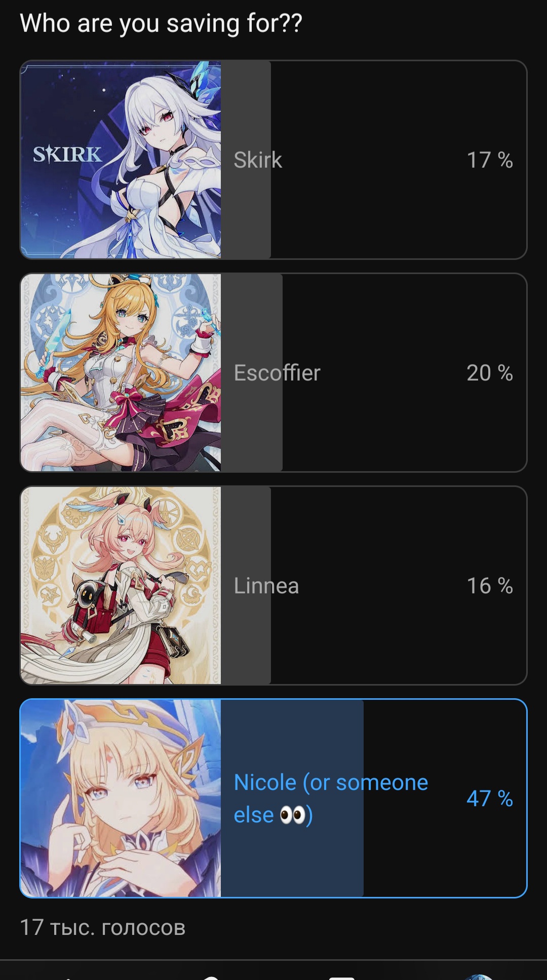
Task: Tap the "Who are you saving for??" question
Action: pos(161,23)
